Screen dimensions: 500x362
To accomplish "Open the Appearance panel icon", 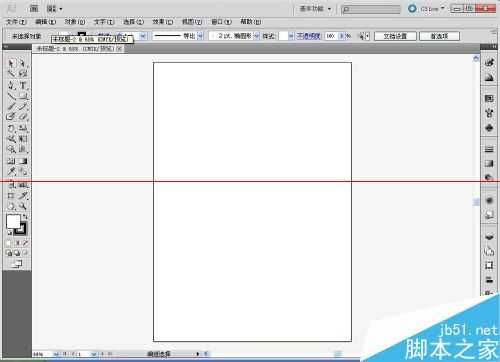I will [x=489, y=200].
